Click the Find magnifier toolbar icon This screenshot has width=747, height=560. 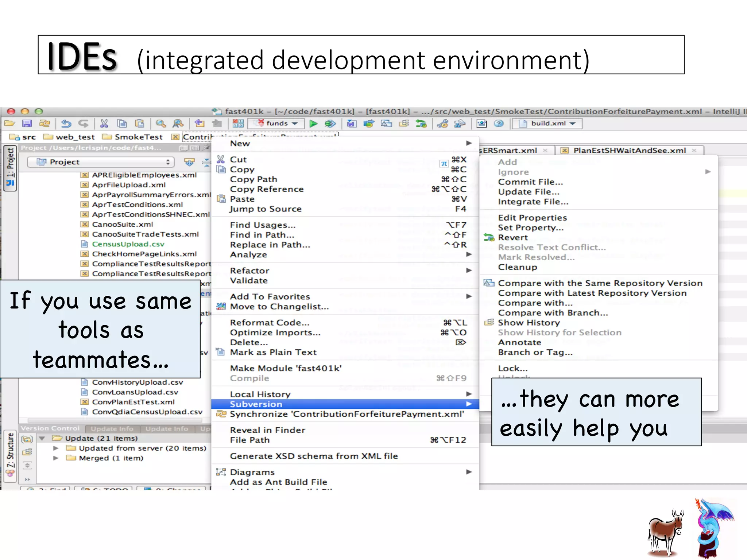pyautogui.click(x=161, y=124)
